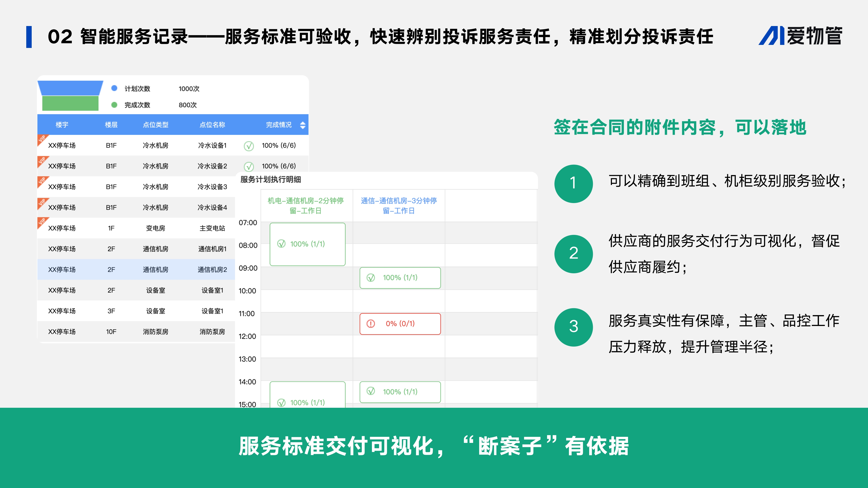868x488 pixels.
Task: Click the 10F floor cell
Action: [x=111, y=332]
